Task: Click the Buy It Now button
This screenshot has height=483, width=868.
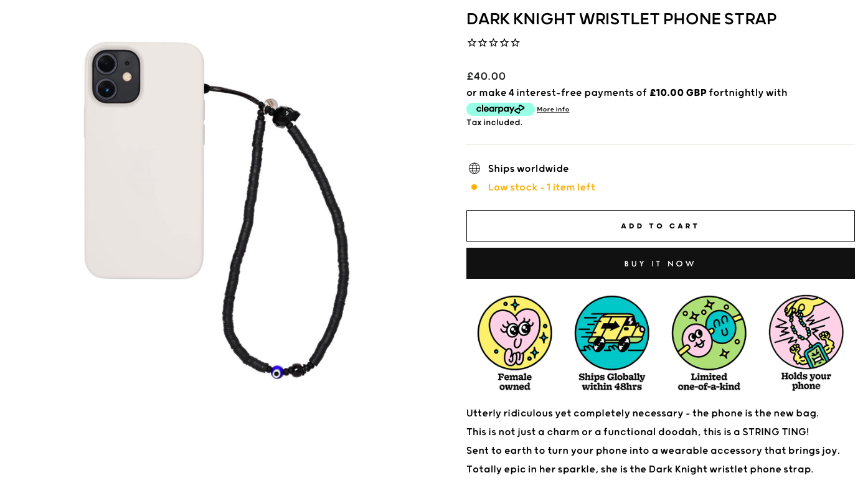Action: 660,263
